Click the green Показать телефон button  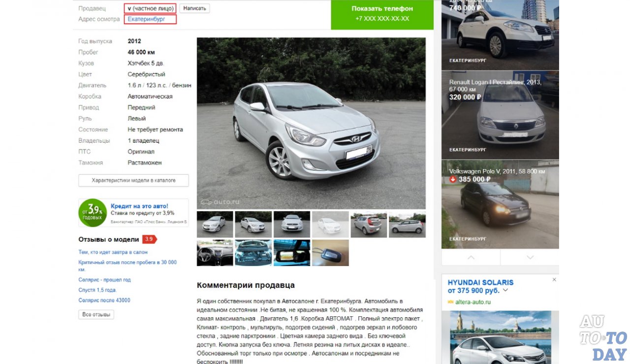382,14
